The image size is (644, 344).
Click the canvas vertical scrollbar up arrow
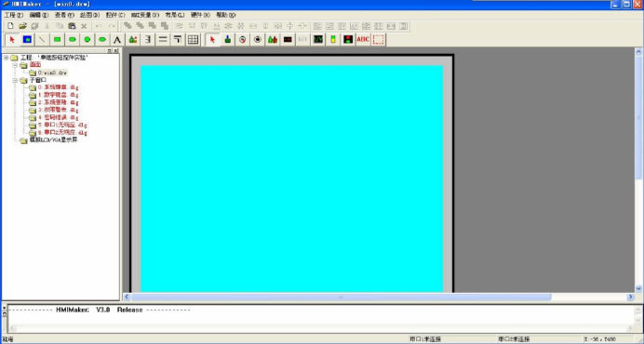coord(638,52)
